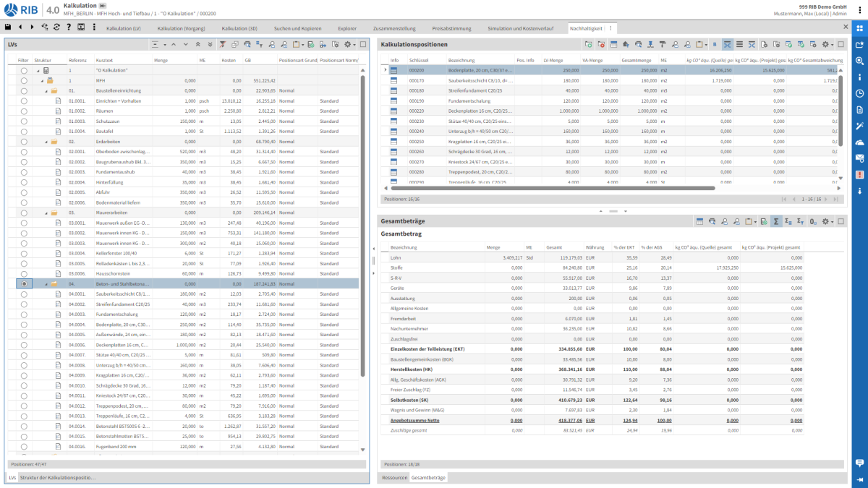Open the chat icon at sidebar bottom
868x488 pixels.
pyautogui.click(x=859, y=463)
